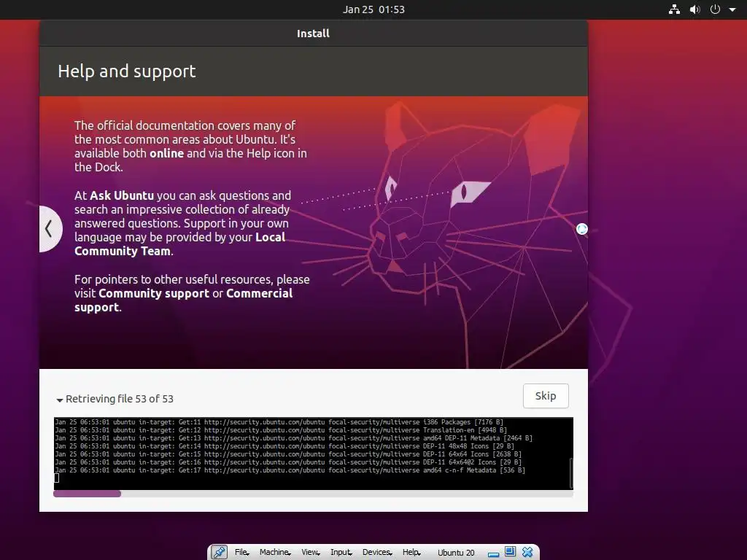The image size is (747, 560).
Task: Click the Install window title
Action: (x=313, y=34)
